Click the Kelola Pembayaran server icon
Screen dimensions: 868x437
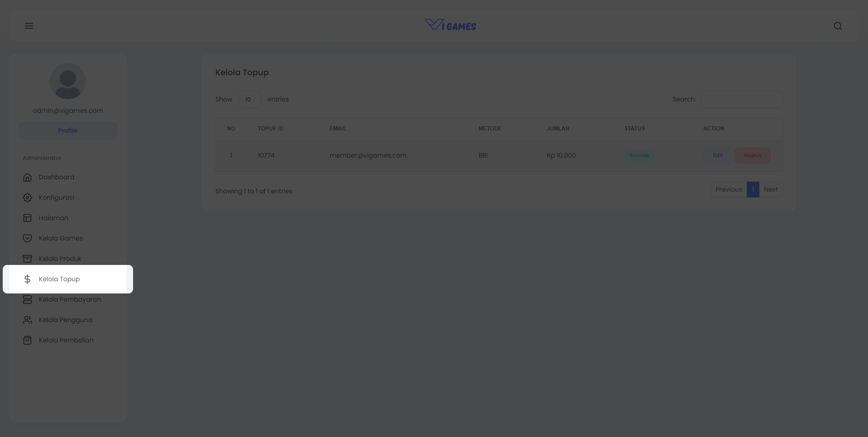(x=27, y=299)
